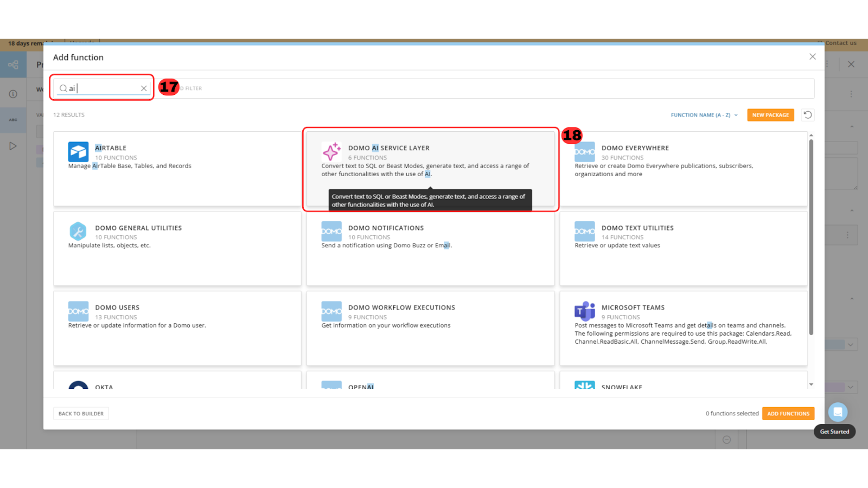Click the workflow diagram icon in background sidebar

13,65
